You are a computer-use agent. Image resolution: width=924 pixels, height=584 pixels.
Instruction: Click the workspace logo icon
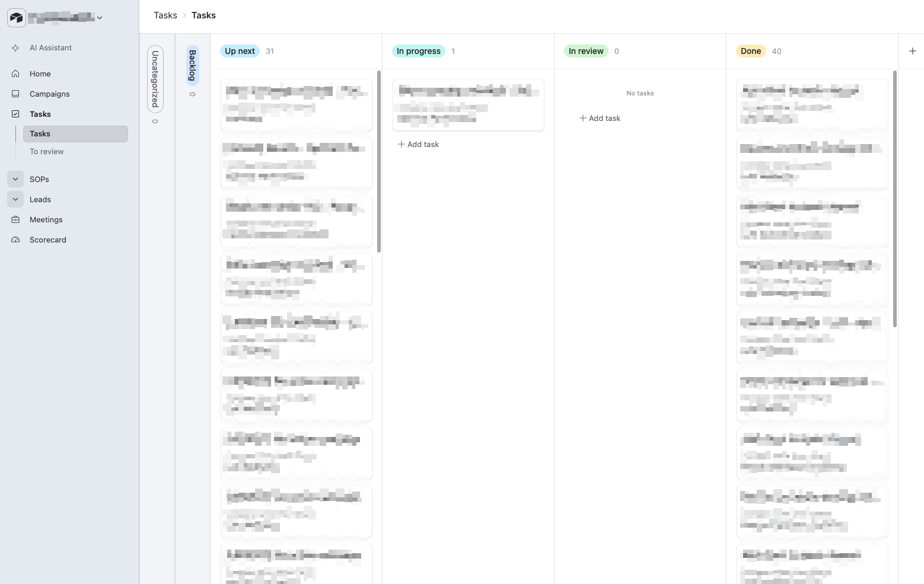pos(17,18)
